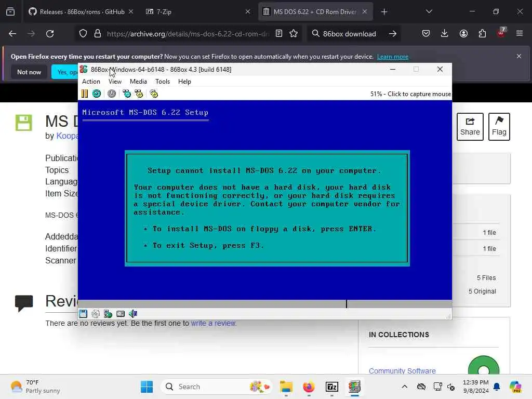Open the Pocket save icon in Firefox
532x399 pixels.
[426, 34]
